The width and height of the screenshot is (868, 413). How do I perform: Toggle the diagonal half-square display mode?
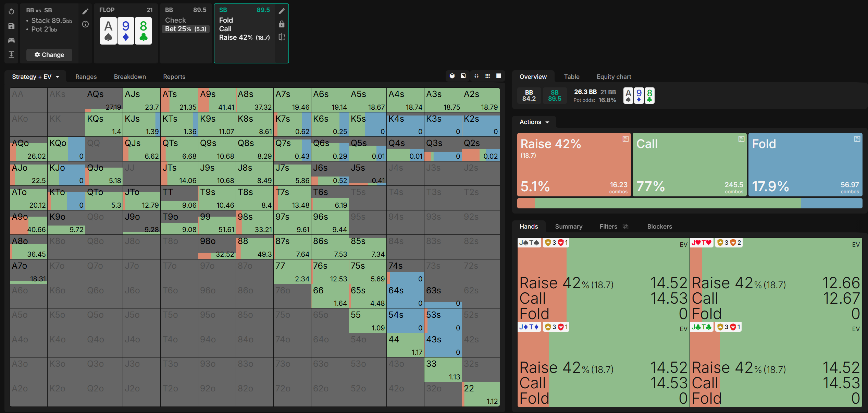click(463, 76)
